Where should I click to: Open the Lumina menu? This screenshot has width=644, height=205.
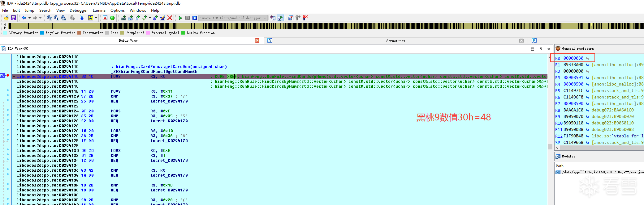pyautogui.click(x=99, y=10)
